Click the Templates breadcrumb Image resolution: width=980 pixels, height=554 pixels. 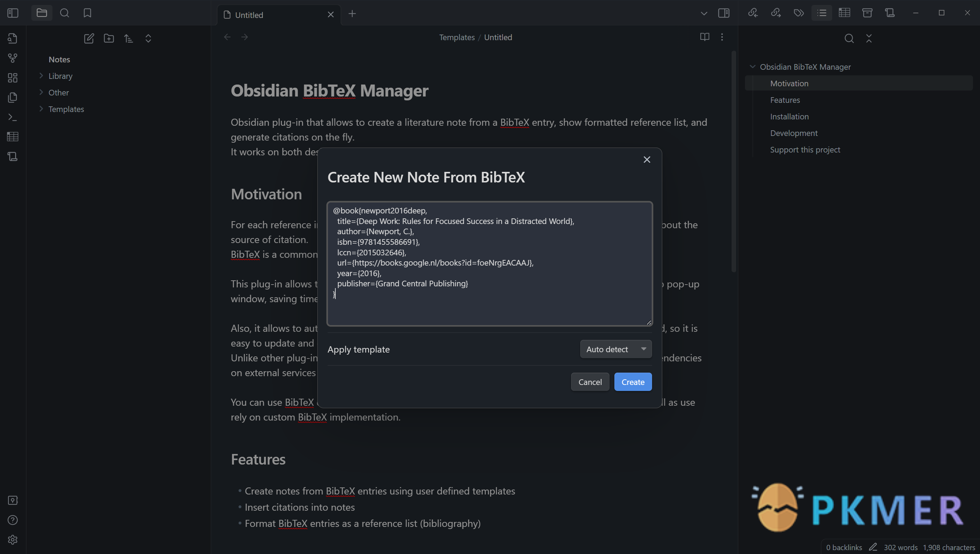[x=457, y=37]
